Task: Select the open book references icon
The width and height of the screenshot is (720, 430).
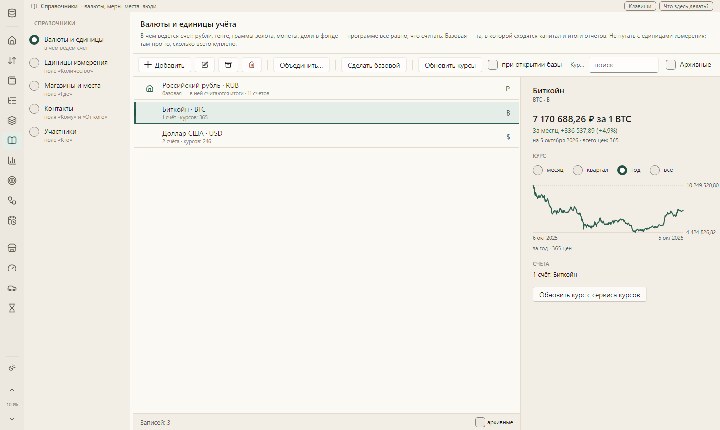Action: [x=12, y=140]
